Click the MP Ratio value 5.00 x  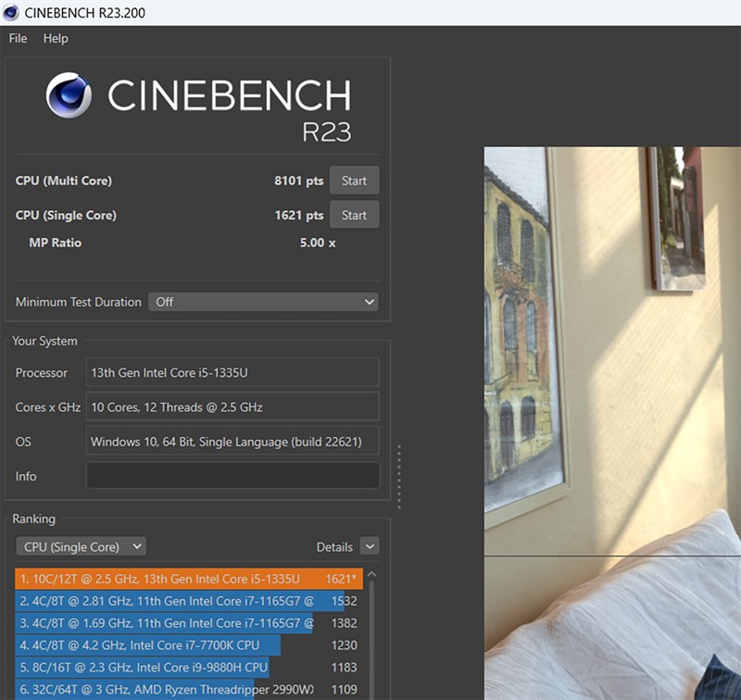tap(318, 243)
